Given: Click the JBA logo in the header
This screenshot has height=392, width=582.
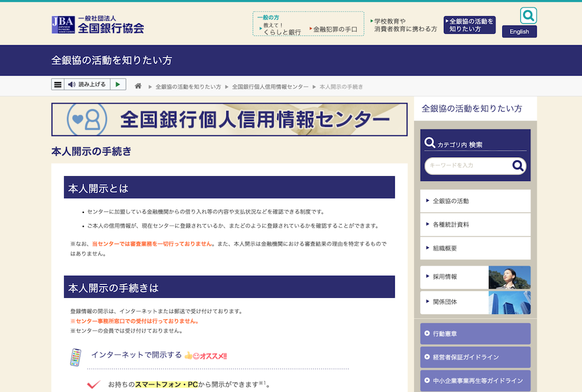Looking at the screenshot, I should click(98, 25).
